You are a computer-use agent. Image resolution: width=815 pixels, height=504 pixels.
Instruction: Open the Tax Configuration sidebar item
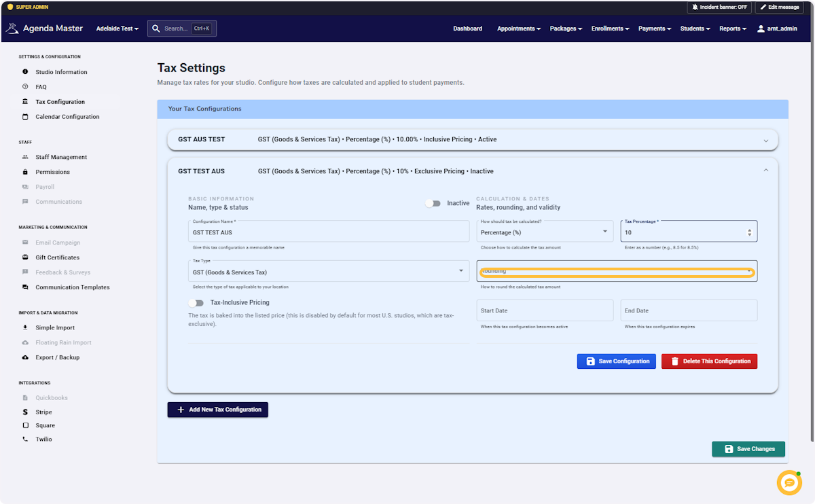click(60, 102)
